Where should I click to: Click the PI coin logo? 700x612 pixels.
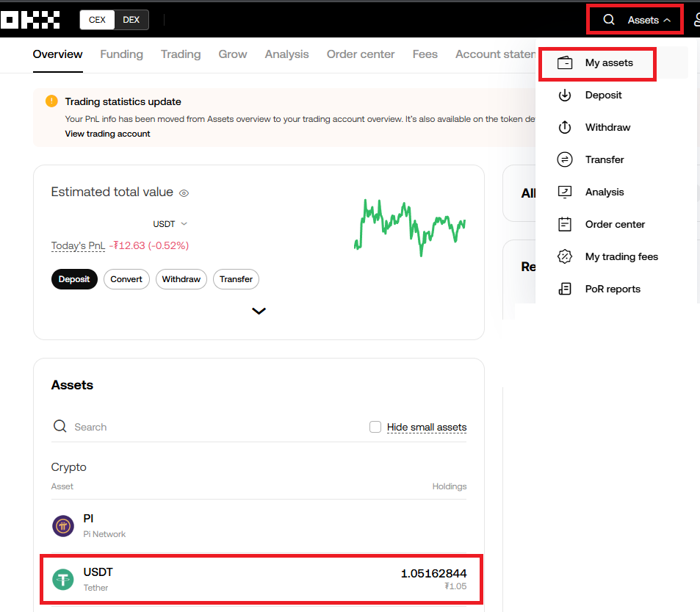pyautogui.click(x=63, y=526)
